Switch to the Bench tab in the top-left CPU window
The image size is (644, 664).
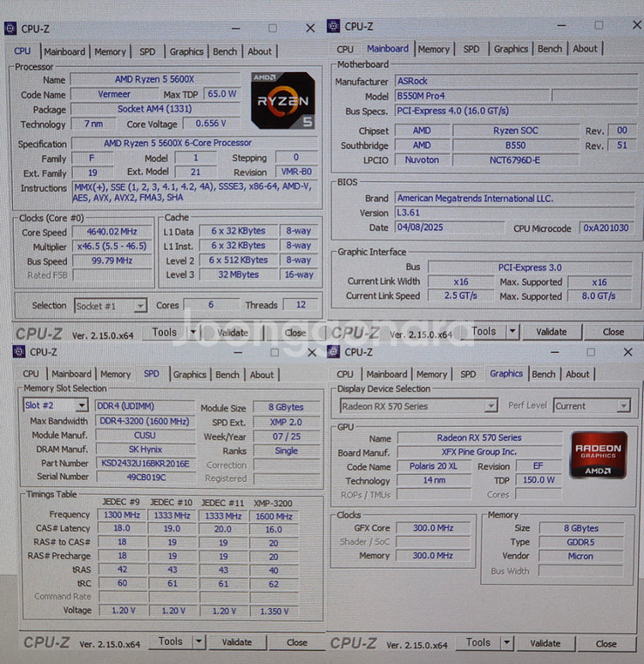click(225, 52)
